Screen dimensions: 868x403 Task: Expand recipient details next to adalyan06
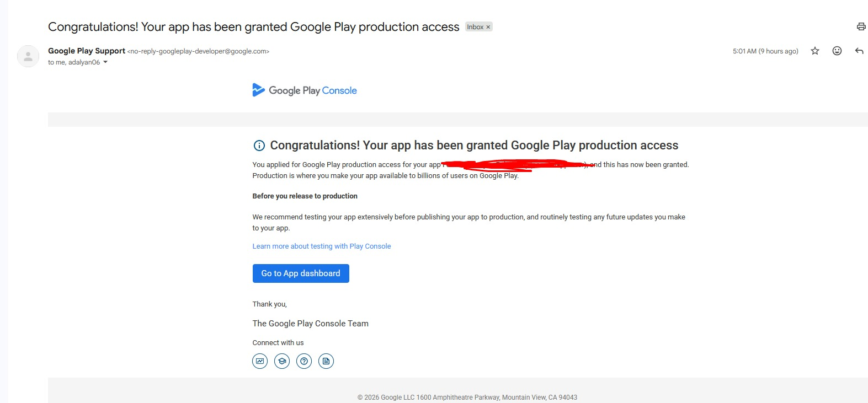click(105, 62)
